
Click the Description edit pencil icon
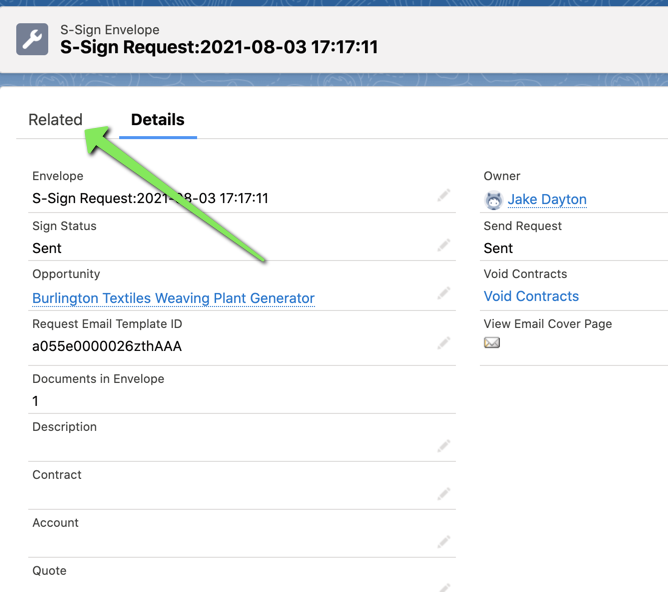[443, 446]
